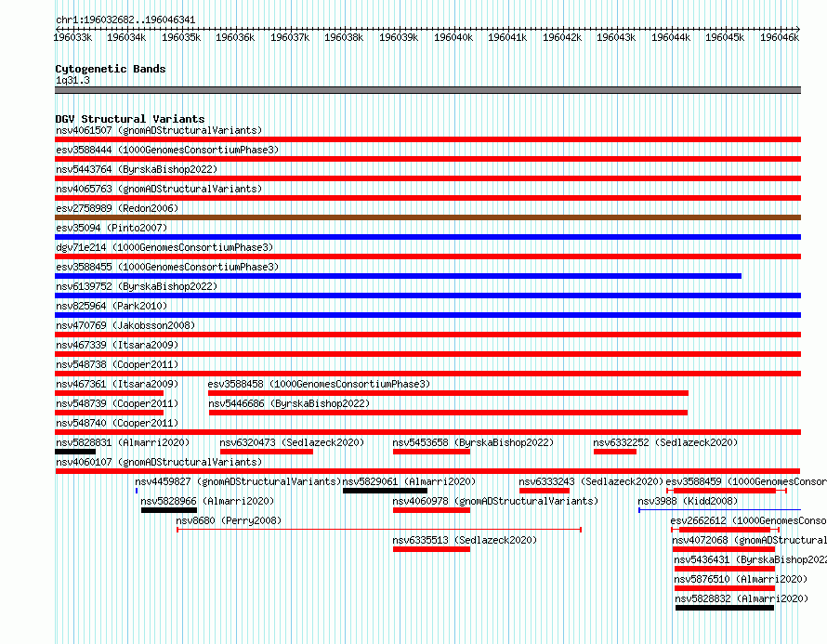Open nsv4060978 gnomAD label
The image size is (827, 644).
[495, 501]
